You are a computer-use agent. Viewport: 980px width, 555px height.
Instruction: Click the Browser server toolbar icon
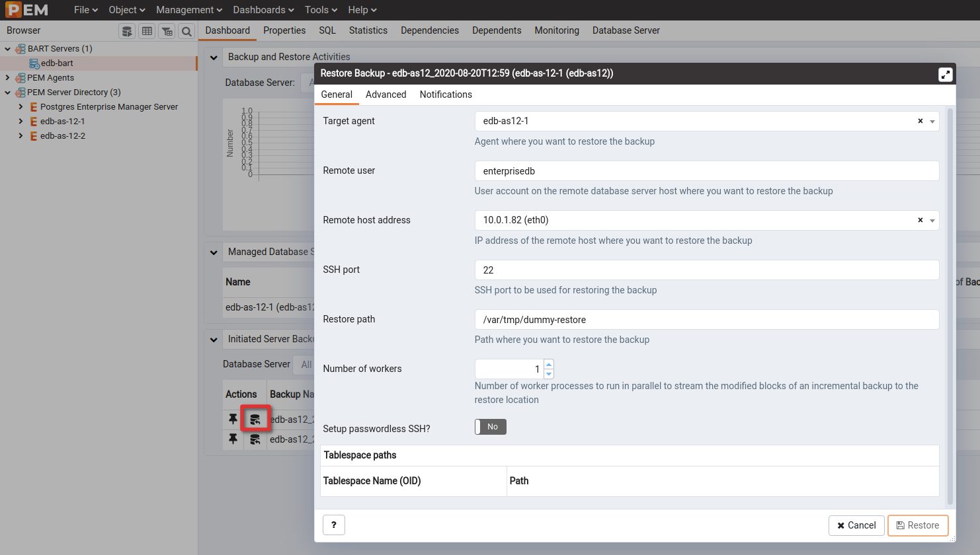pos(127,31)
